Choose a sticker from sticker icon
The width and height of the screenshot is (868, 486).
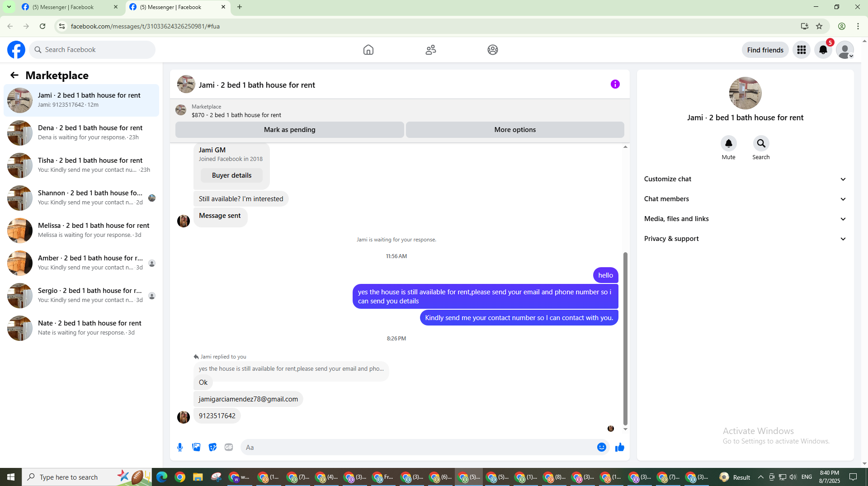(x=212, y=447)
